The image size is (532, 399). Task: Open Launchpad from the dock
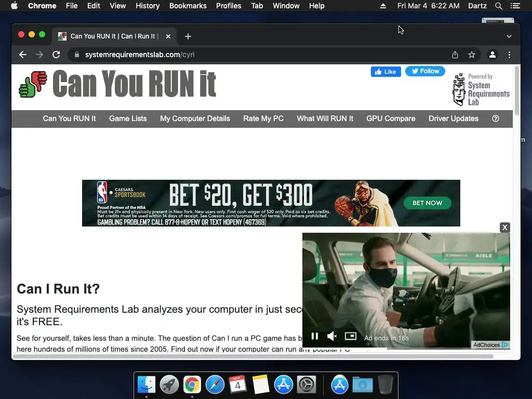click(x=169, y=384)
